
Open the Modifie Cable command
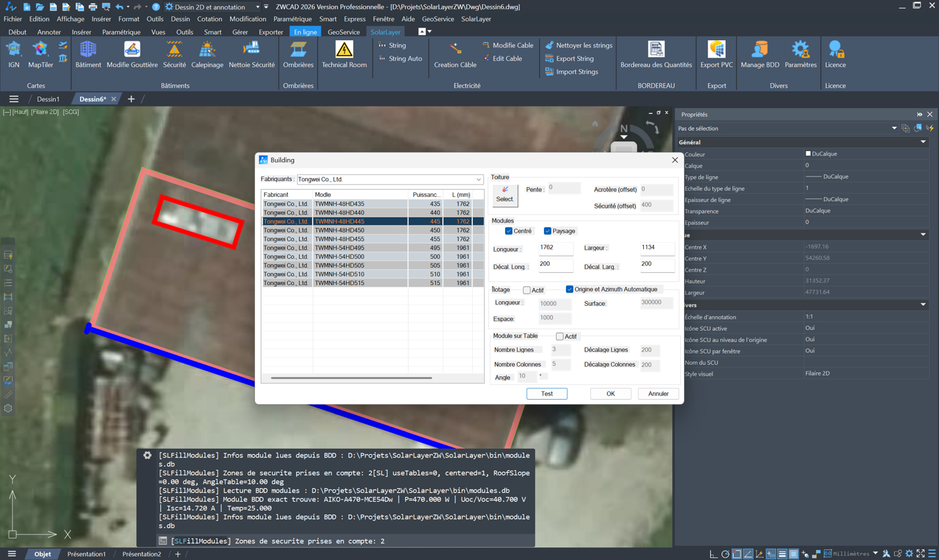[508, 46]
